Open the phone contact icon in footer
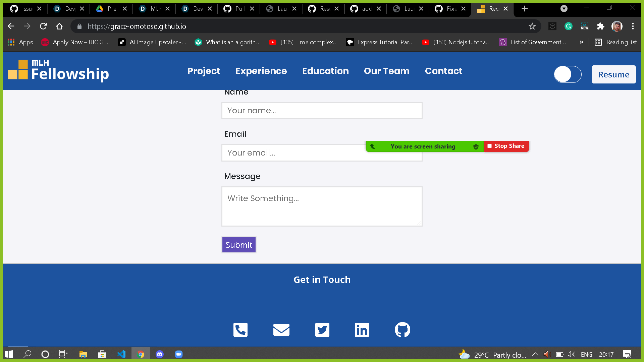Image resolution: width=644 pixels, height=362 pixels. point(240,330)
